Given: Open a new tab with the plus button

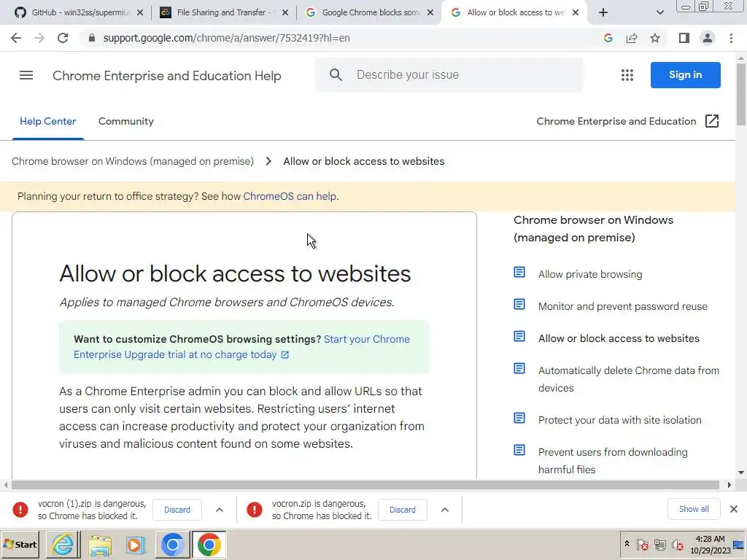Looking at the screenshot, I should (x=603, y=12).
